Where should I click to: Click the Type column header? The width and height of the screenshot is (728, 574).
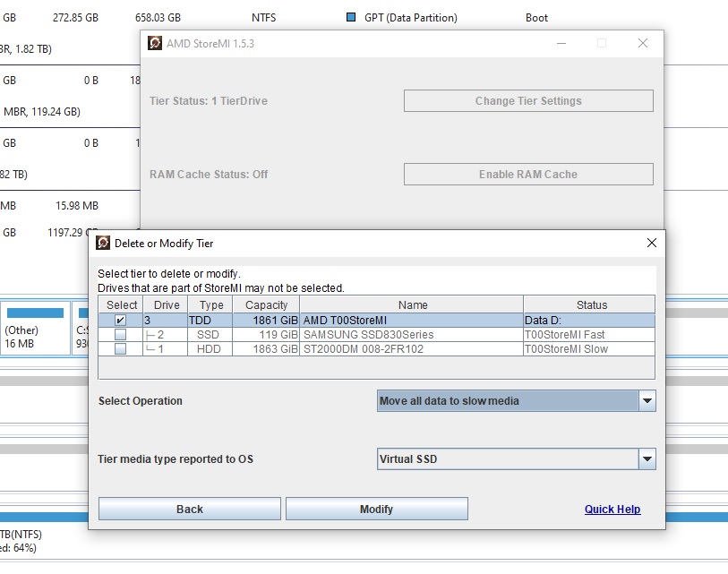pyautogui.click(x=211, y=304)
